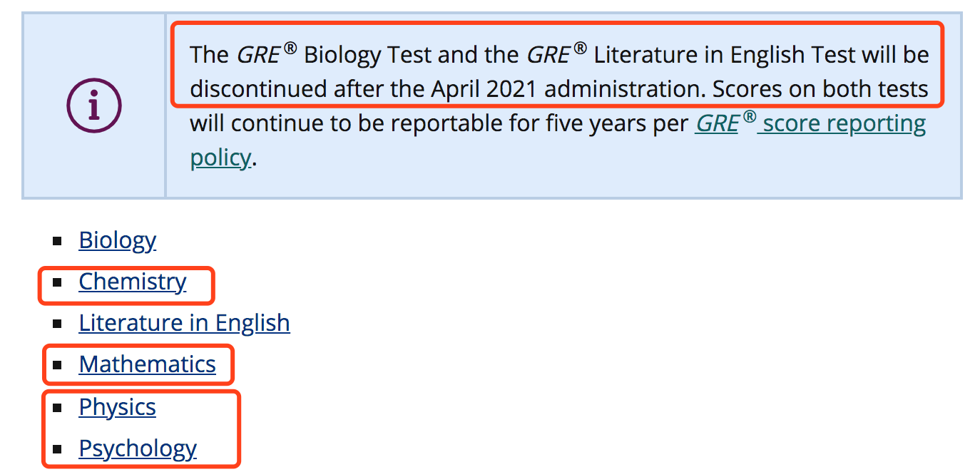Open the Biology subject test link
The height and width of the screenshot is (472, 980).
117,240
